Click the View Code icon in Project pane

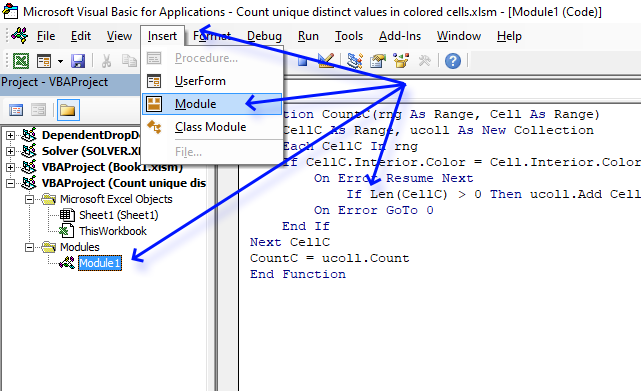point(16,110)
